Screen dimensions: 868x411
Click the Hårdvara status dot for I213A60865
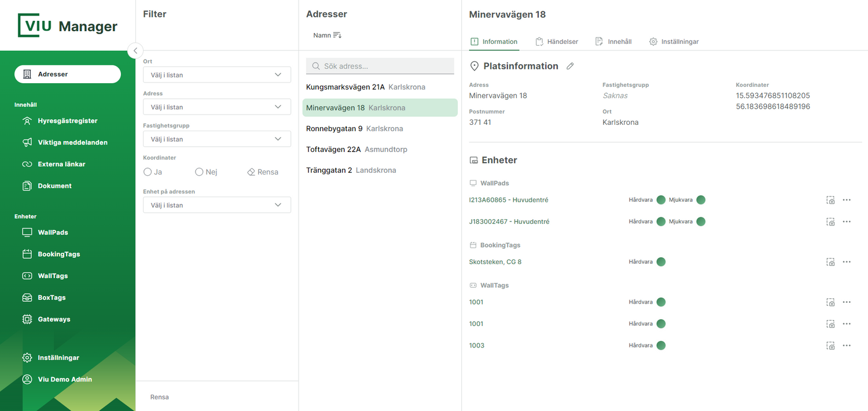[661, 200]
